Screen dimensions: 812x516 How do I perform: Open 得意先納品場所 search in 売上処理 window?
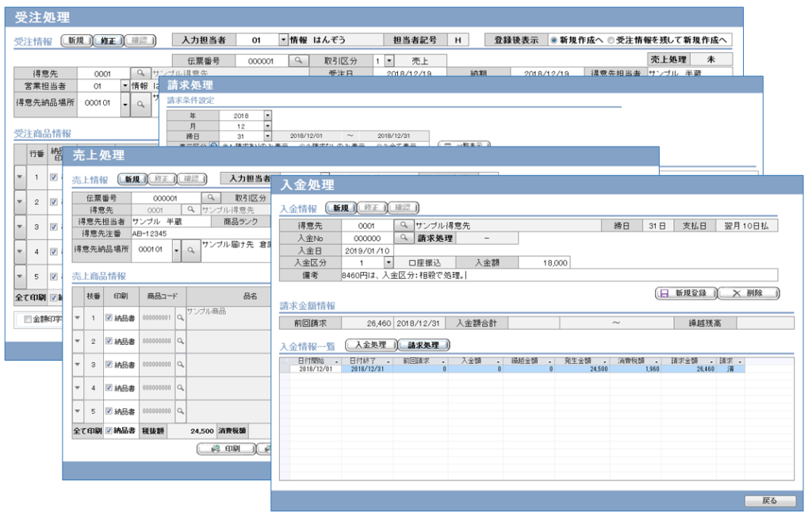tap(191, 250)
